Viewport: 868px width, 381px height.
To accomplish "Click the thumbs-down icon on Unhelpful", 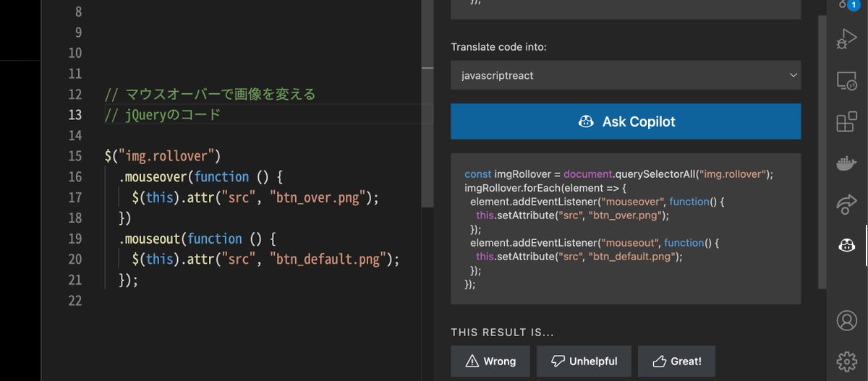I will coord(557,361).
